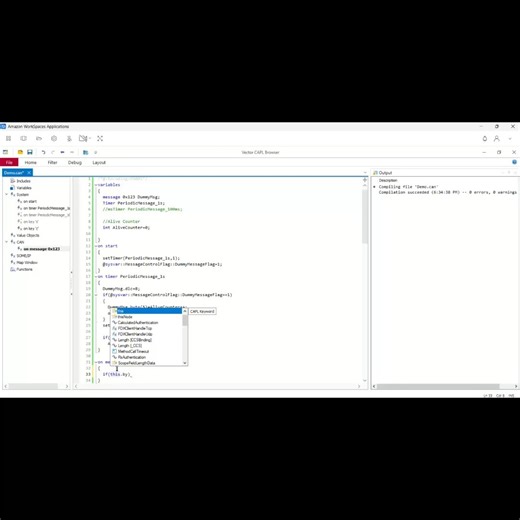Collapse the 'variables' code block fold marker

[x=96, y=185]
